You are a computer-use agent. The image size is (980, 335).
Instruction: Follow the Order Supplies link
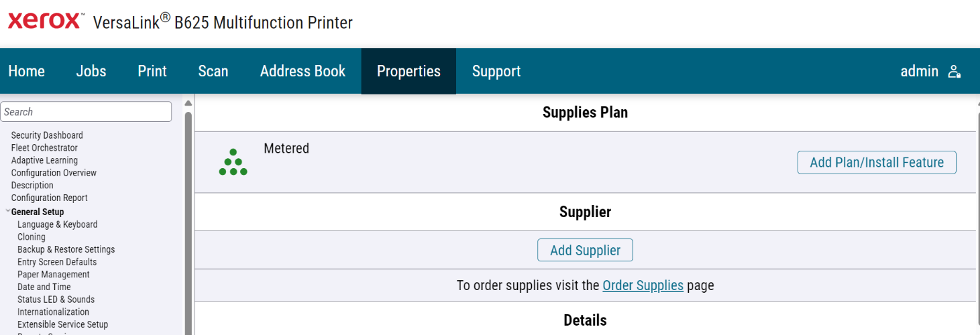(x=643, y=285)
